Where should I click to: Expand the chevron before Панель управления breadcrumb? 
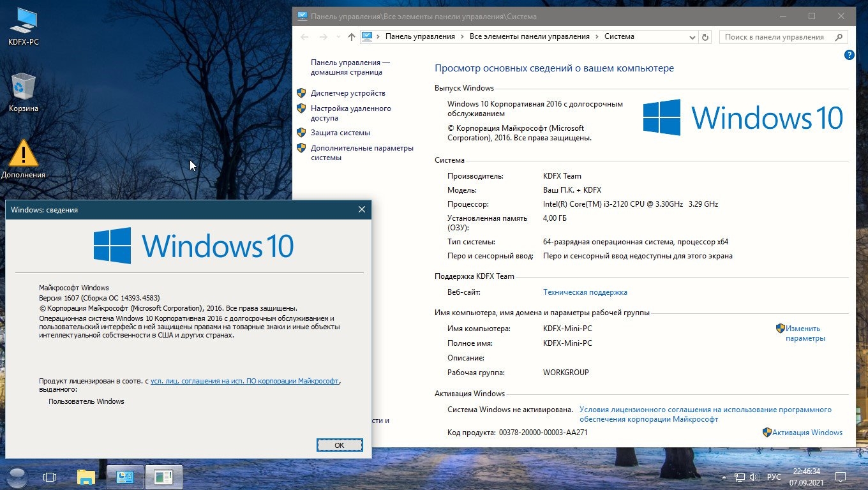click(x=378, y=37)
